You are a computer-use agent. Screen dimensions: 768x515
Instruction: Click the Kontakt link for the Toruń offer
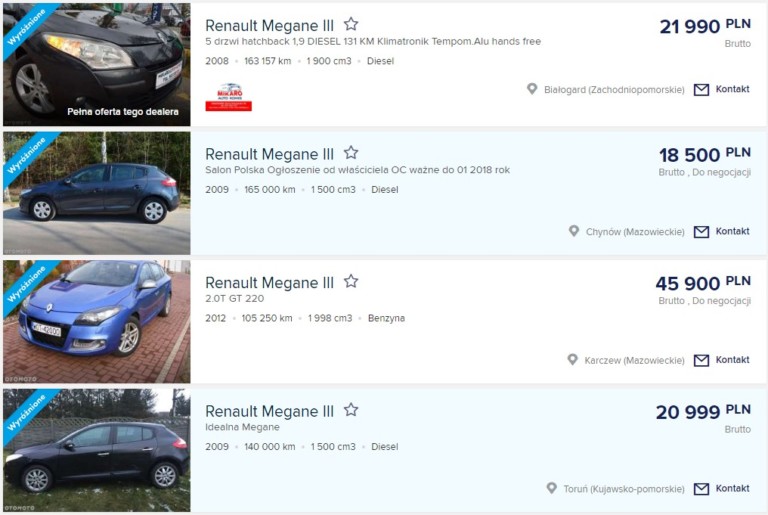[732, 488]
